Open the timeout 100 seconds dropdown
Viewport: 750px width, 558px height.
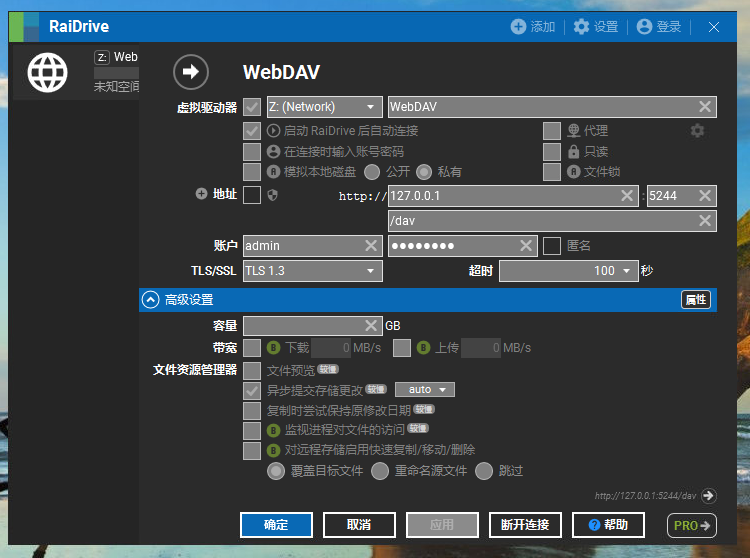click(569, 271)
